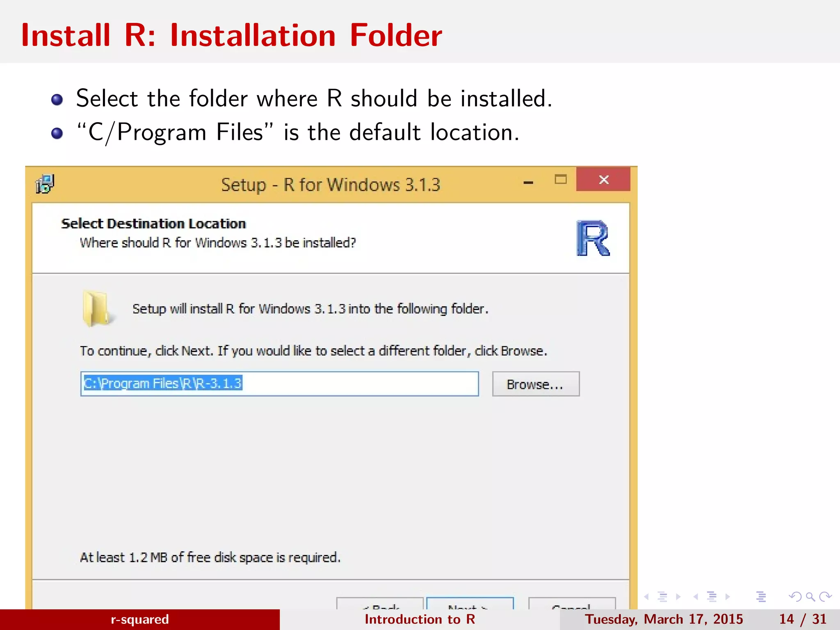Image resolution: width=840 pixels, height=630 pixels.
Task: Click the forward (clockwise arrow) icon
Action: coord(825,597)
